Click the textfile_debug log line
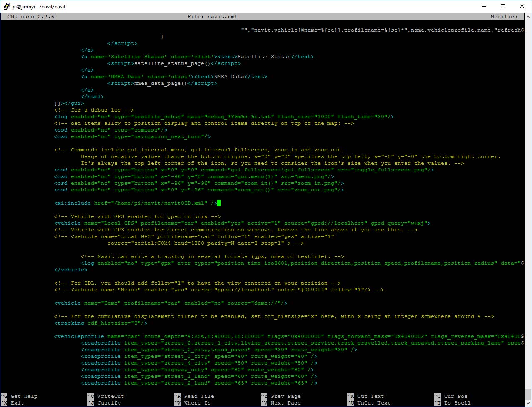 [x=224, y=117]
